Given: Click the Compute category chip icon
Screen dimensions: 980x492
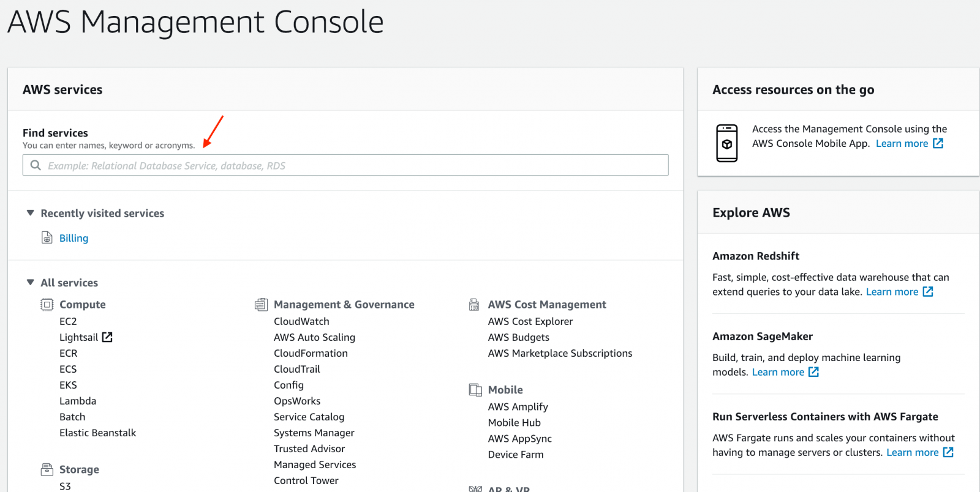Looking at the screenshot, I should (x=47, y=304).
